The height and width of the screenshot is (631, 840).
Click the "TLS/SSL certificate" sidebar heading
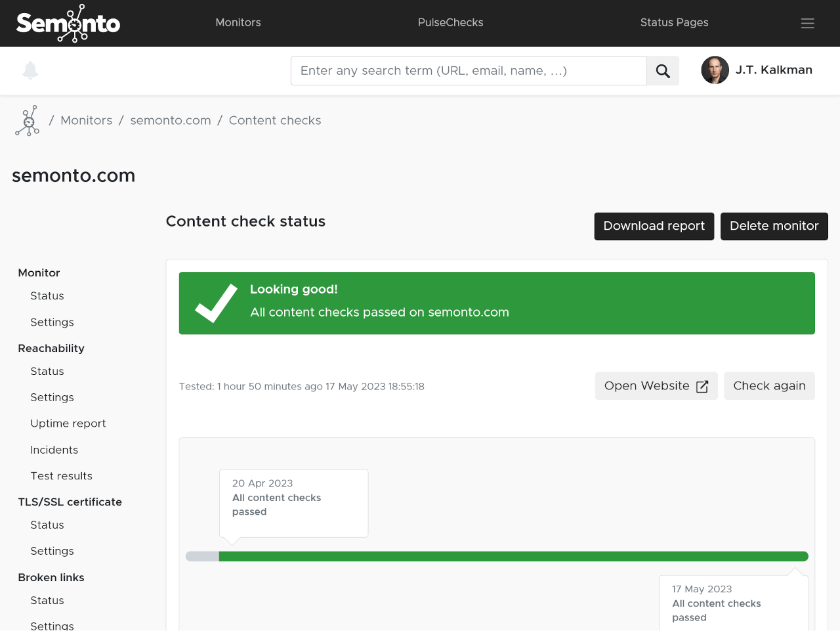(x=70, y=502)
